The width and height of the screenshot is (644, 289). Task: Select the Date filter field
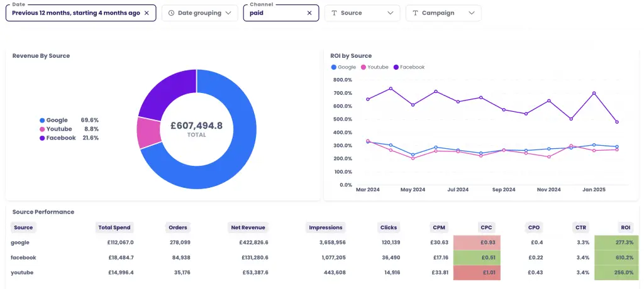(x=75, y=13)
